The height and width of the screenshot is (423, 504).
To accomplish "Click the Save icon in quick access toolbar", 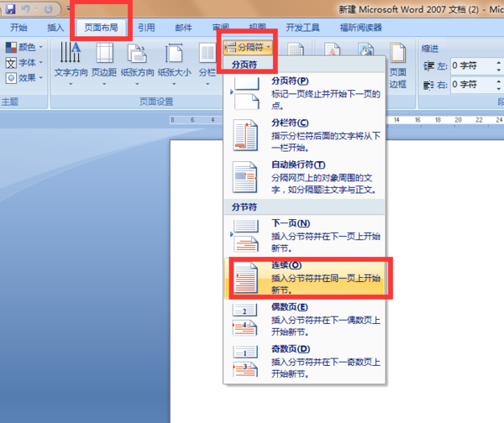I will point(10,9).
